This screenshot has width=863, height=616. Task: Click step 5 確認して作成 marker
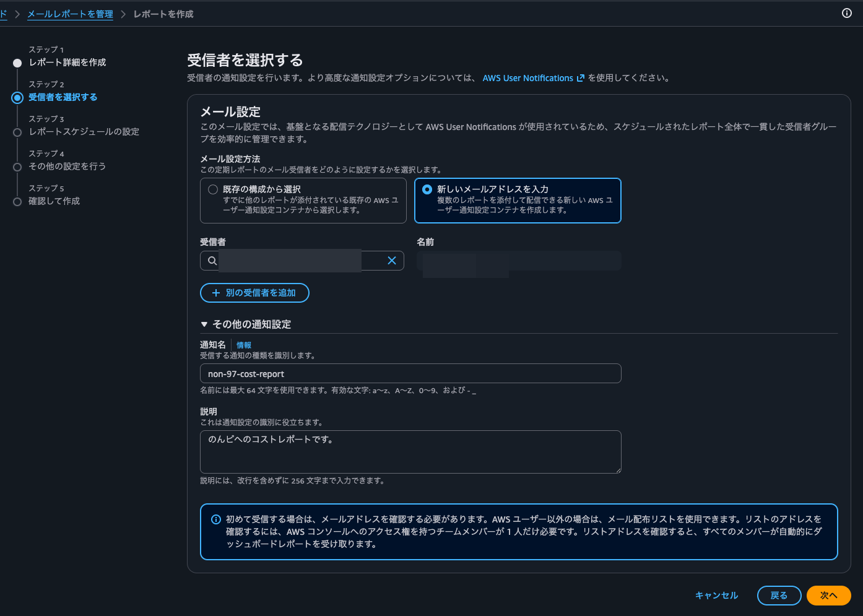(17, 201)
